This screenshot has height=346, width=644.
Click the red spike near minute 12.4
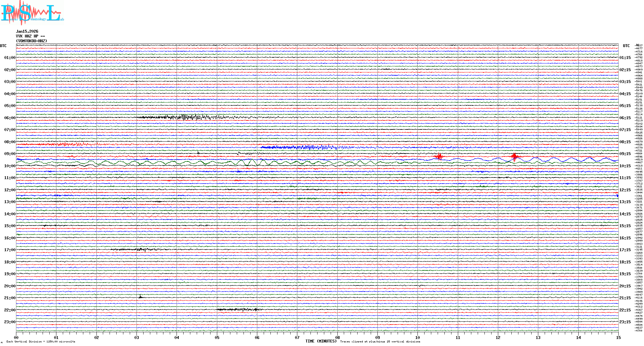click(x=515, y=157)
